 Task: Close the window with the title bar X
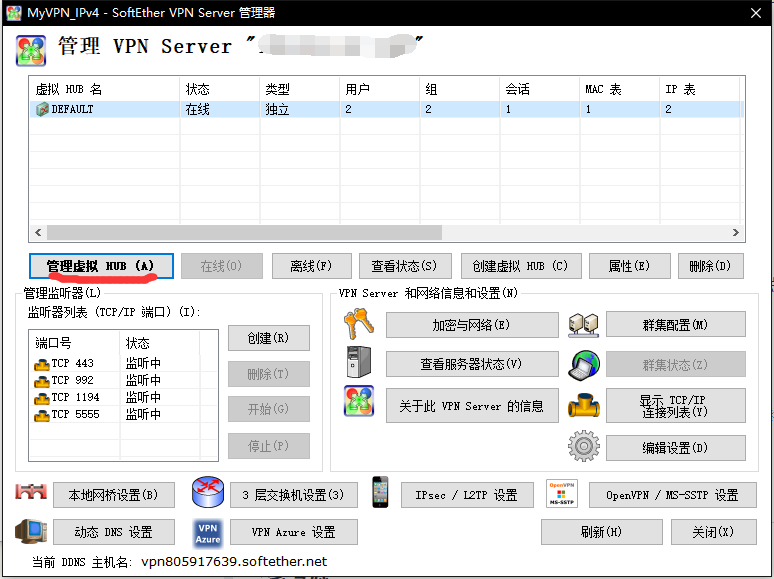coord(756,13)
